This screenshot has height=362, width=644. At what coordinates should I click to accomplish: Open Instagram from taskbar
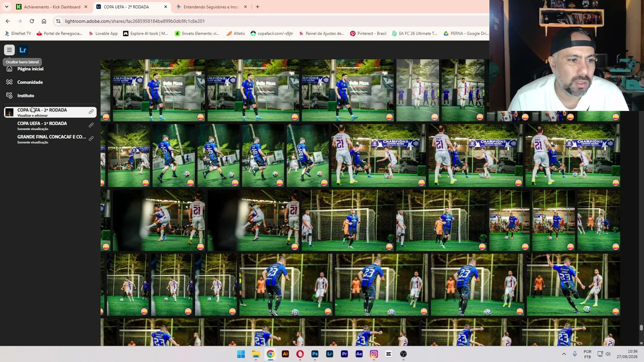(374, 354)
